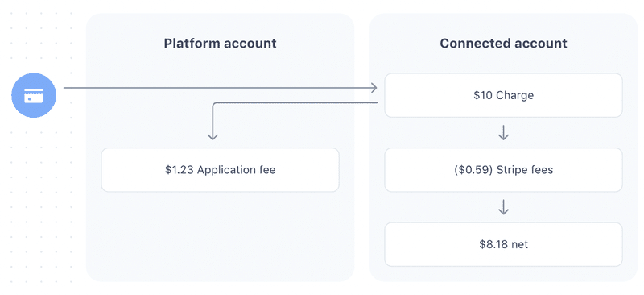Screen dimensions: 644x295
Task: Click arrowhead pointing down to Application fee
Action: pyautogui.click(x=213, y=135)
